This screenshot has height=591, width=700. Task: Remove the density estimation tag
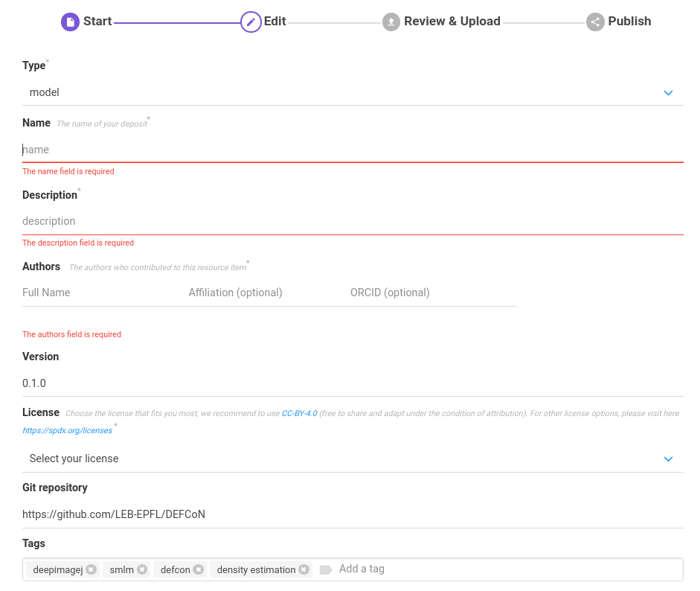304,569
